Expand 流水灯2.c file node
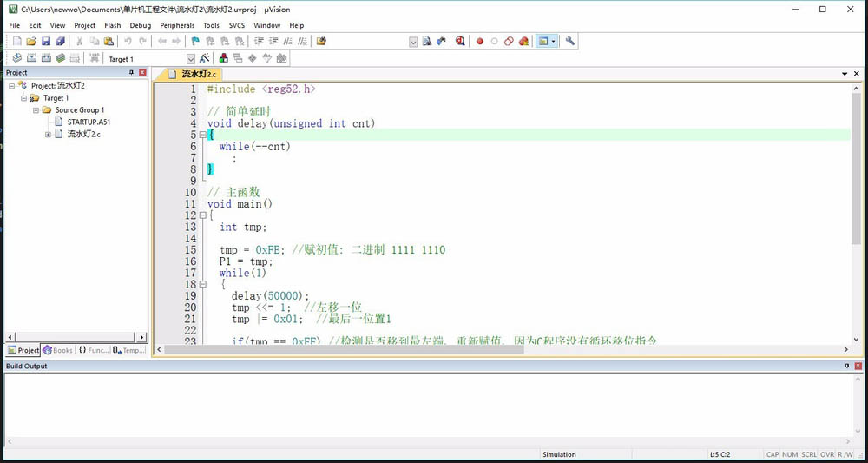868x463 pixels. click(48, 134)
